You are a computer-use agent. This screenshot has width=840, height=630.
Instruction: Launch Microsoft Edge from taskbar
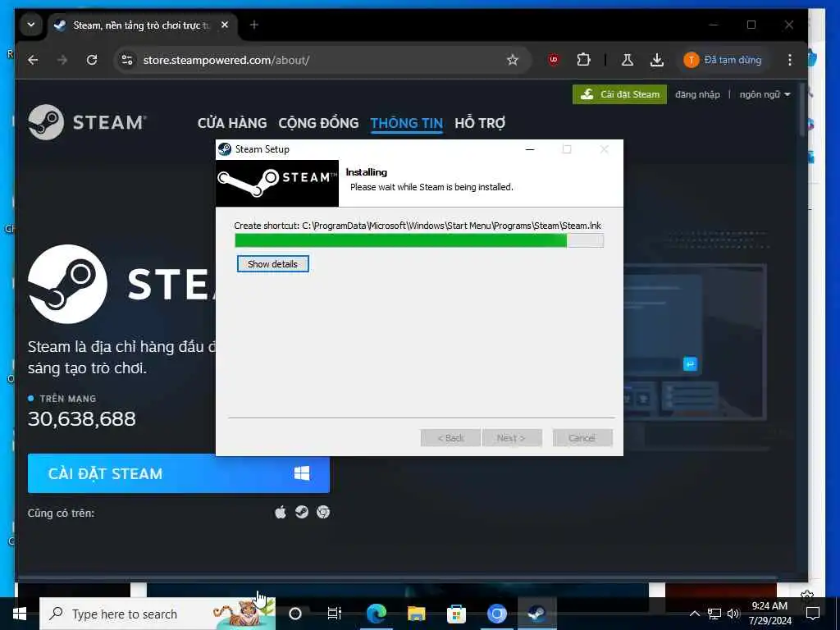click(x=377, y=614)
